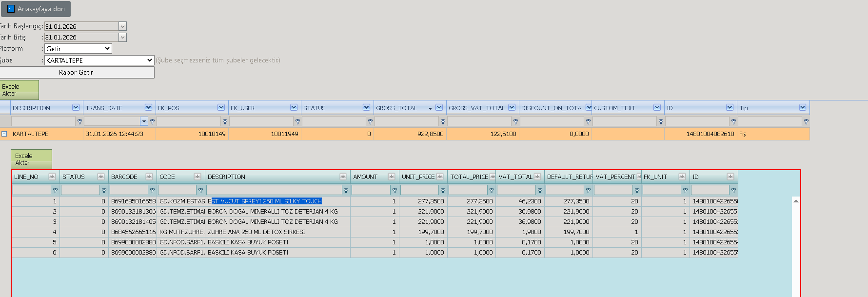Viewport: 868px width, 297px height.
Task: Click filter funnel icon under TRANS_DATE column
Action: [152, 121]
